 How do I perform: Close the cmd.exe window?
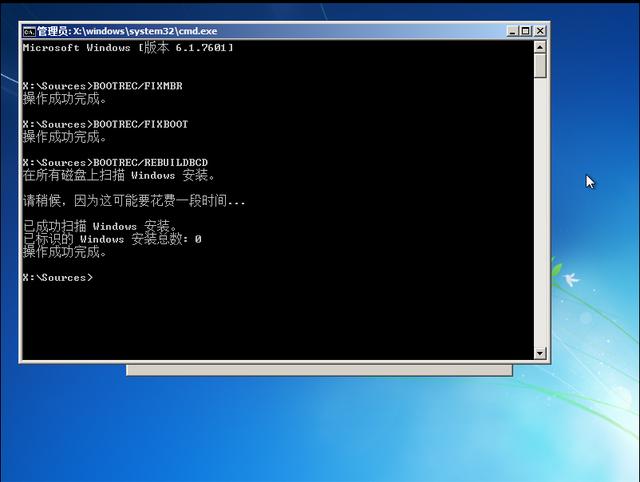tap(540, 31)
